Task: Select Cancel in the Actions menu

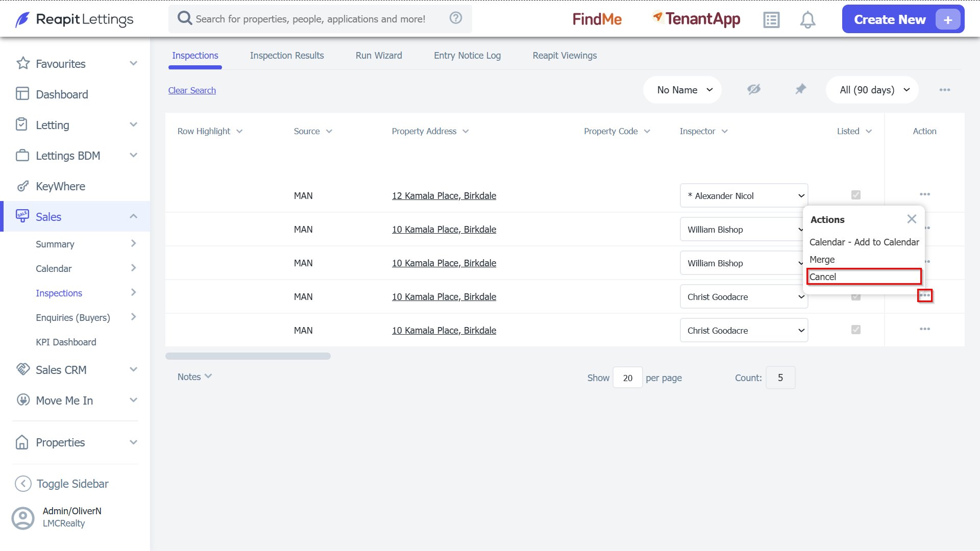Action: tap(864, 277)
